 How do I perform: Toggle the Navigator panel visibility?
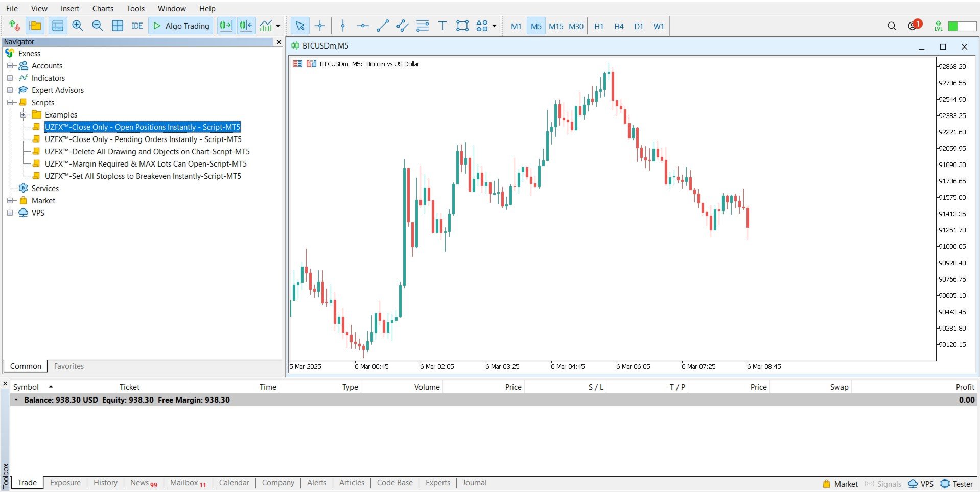[x=35, y=26]
